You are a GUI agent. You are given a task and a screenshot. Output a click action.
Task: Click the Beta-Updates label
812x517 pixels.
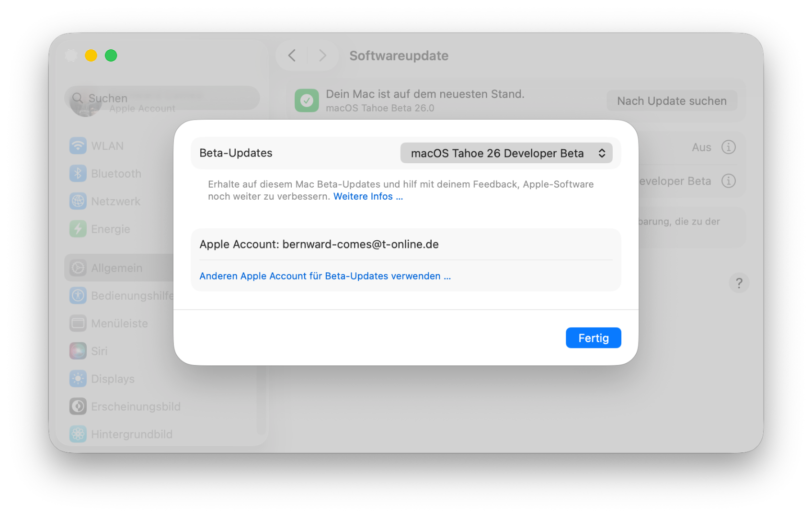pos(236,153)
